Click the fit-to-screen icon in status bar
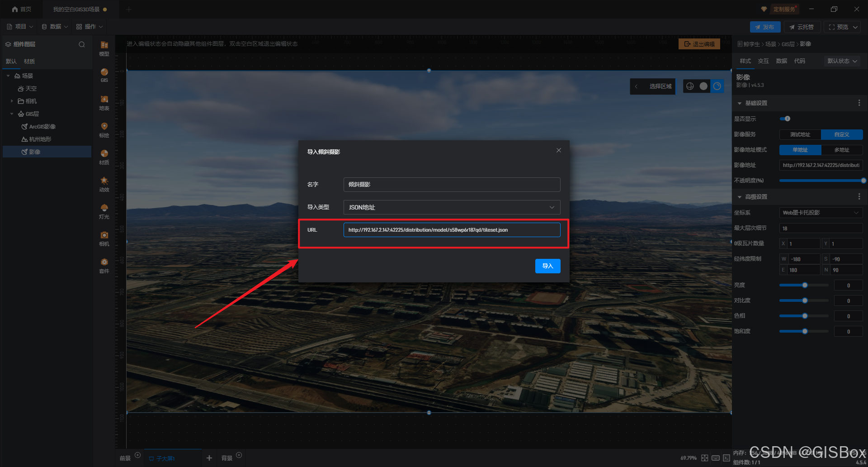The width and height of the screenshot is (868, 467). (x=704, y=458)
